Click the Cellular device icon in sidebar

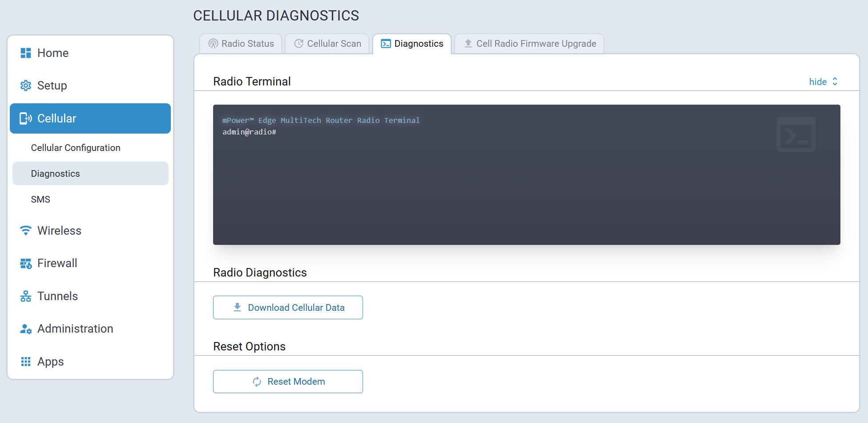(26, 118)
